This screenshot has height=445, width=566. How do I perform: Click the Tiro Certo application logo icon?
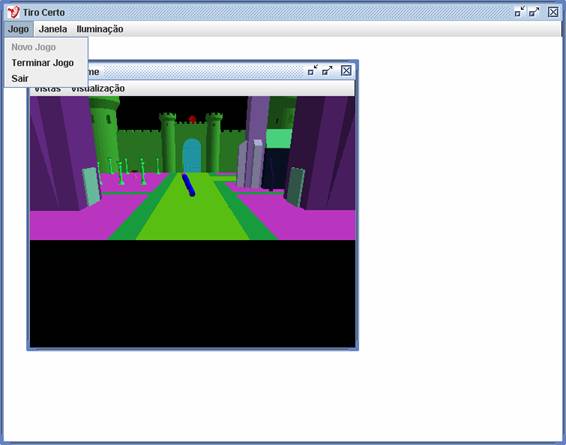tap(14, 12)
